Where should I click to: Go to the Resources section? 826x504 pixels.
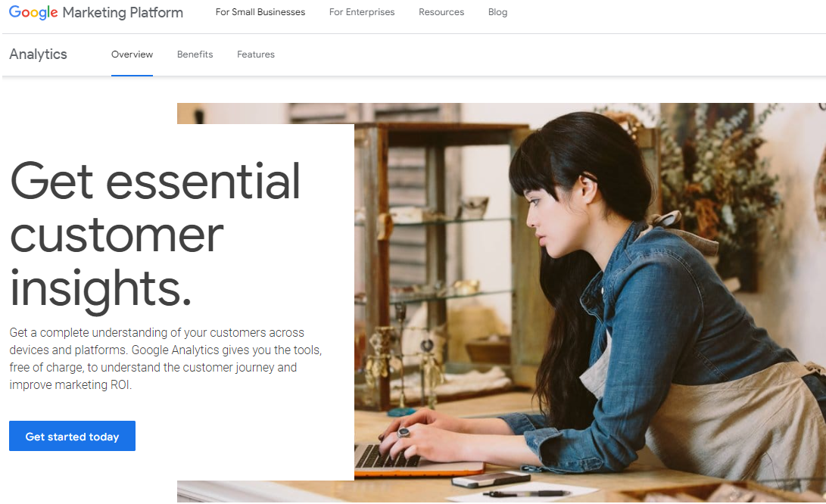(441, 12)
